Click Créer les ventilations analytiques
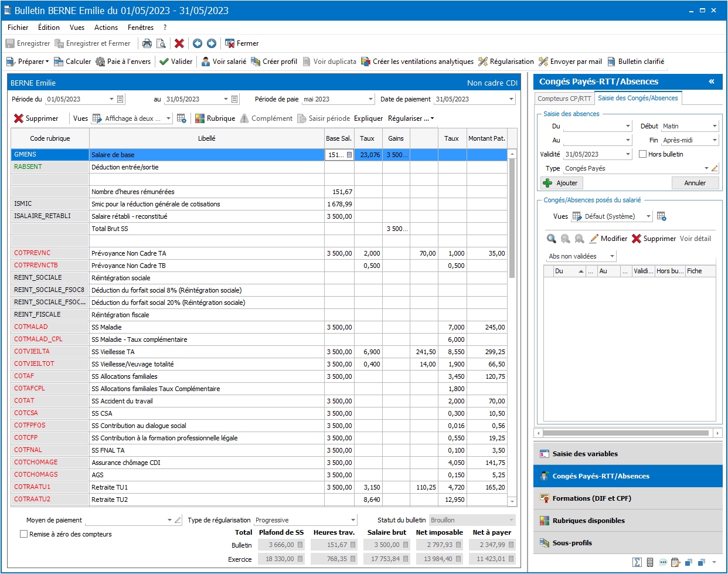 (x=417, y=62)
